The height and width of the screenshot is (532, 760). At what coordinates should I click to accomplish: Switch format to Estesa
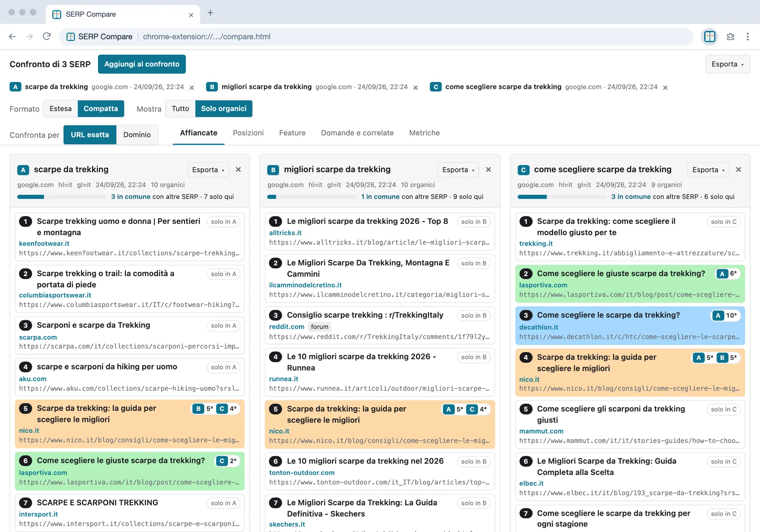(60, 109)
